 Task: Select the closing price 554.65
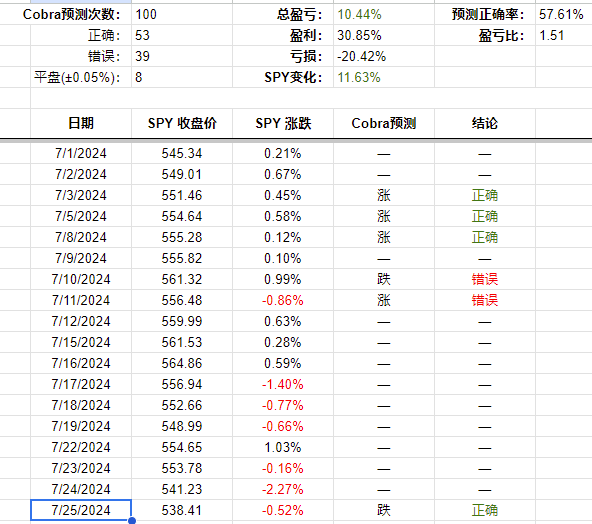coord(182,447)
